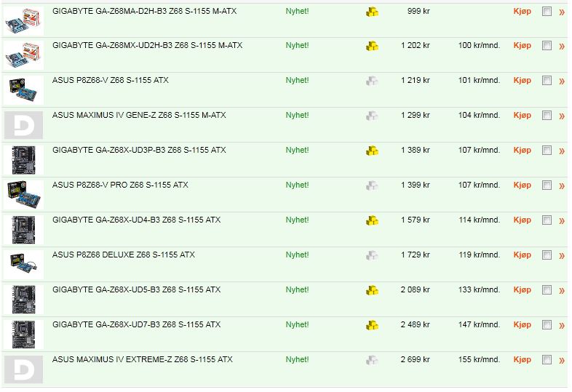Tick compare checkbox for ASUS MAXIMUS IV GENE-Z
Image resolution: width=572 pixels, height=392 pixels.
[547, 116]
